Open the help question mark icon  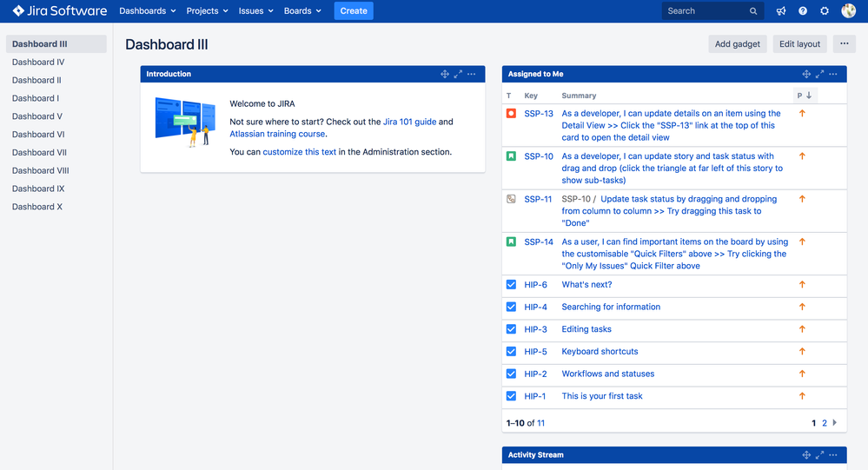coord(803,11)
